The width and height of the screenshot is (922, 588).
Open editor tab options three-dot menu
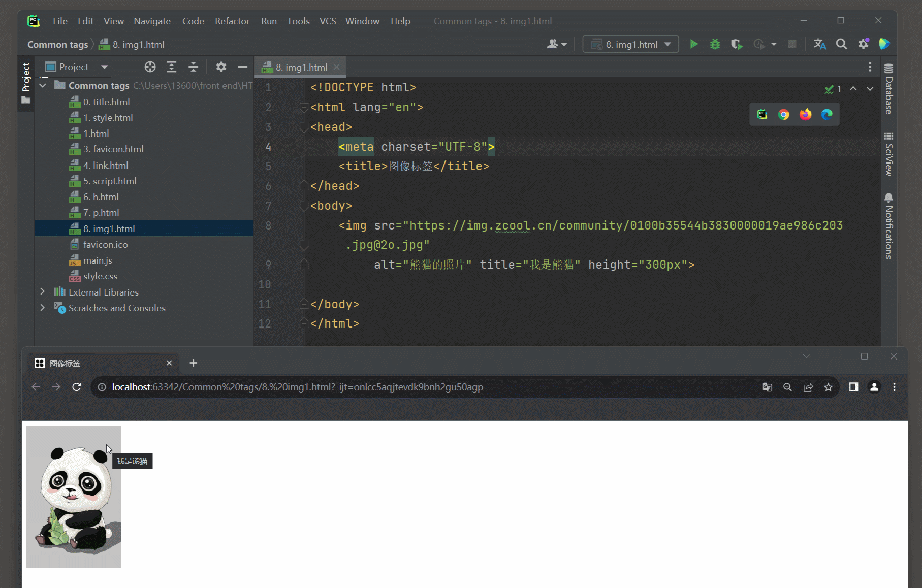pos(870,67)
